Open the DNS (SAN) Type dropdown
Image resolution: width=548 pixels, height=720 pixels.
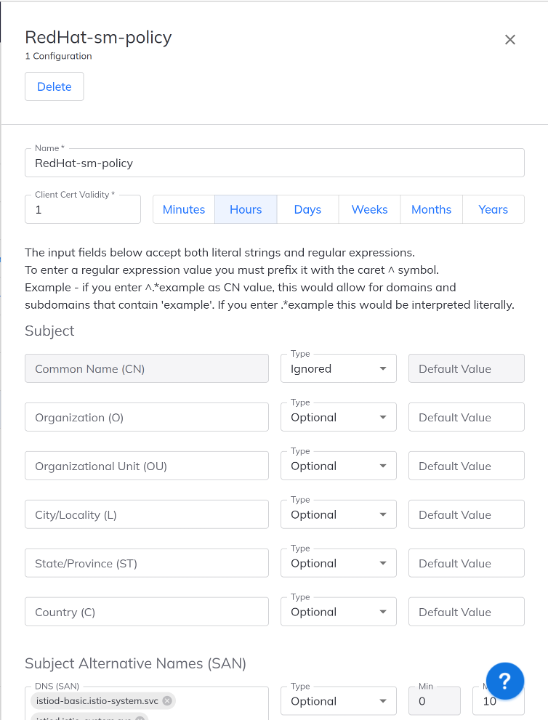tap(339, 701)
